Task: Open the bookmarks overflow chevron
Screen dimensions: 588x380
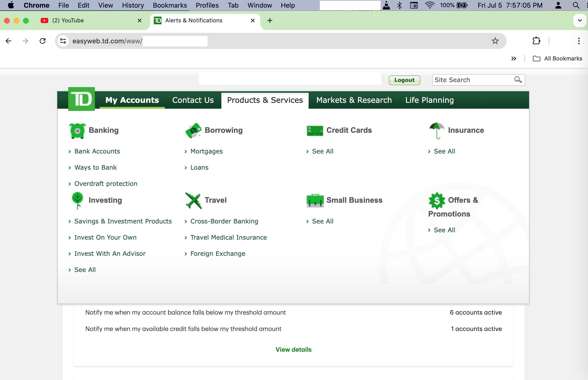Action: 514,59
